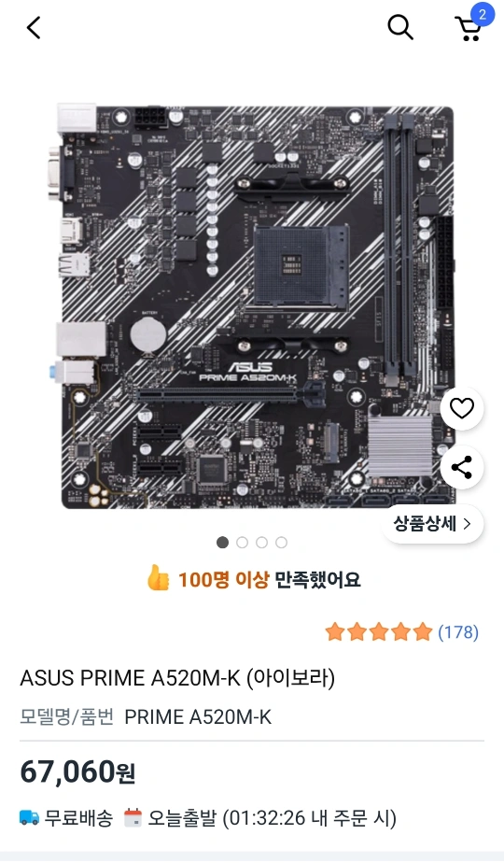
Task: Share this product via the share icon
Action: (x=462, y=467)
